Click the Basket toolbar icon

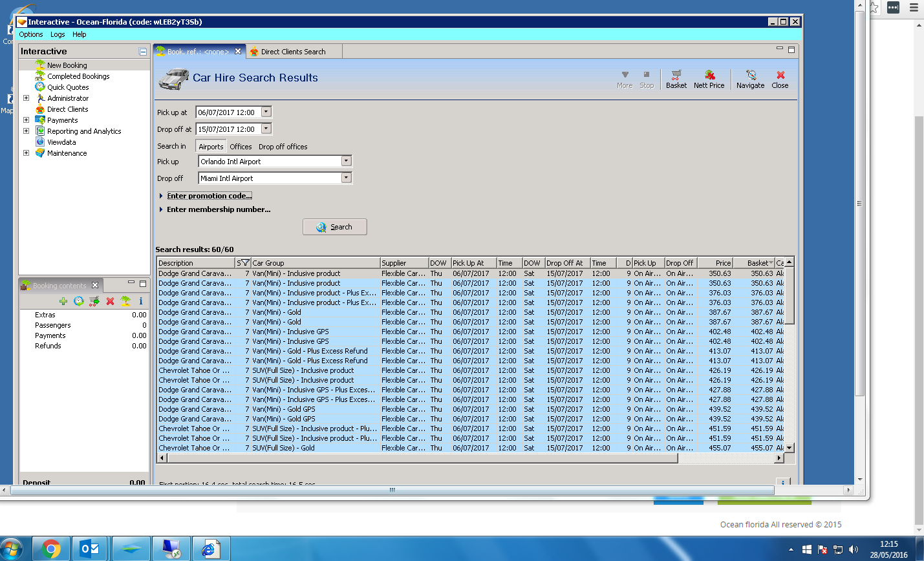coord(676,79)
